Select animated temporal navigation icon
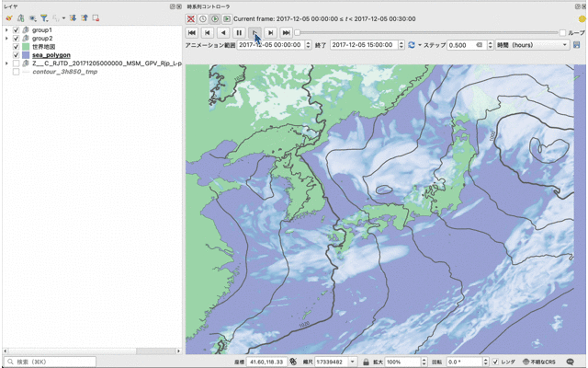The width and height of the screenshot is (588, 368). pyautogui.click(x=215, y=18)
